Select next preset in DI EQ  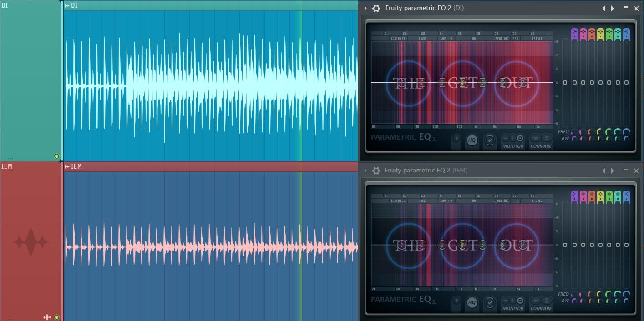(613, 8)
